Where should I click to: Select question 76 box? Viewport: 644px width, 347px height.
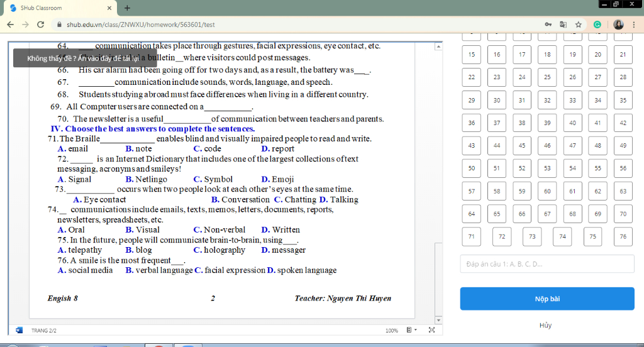623,236
